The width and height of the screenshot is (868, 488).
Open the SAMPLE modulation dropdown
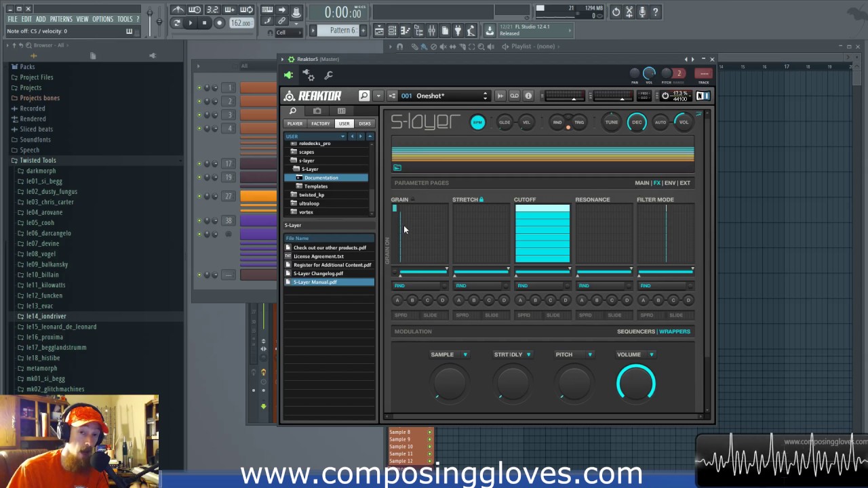coord(465,354)
